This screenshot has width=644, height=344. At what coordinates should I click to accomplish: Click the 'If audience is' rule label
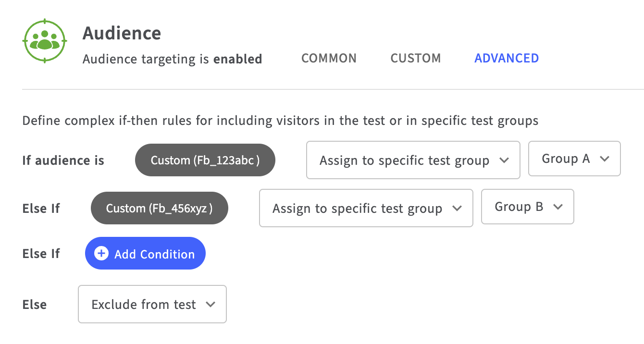click(x=63, y=160)
